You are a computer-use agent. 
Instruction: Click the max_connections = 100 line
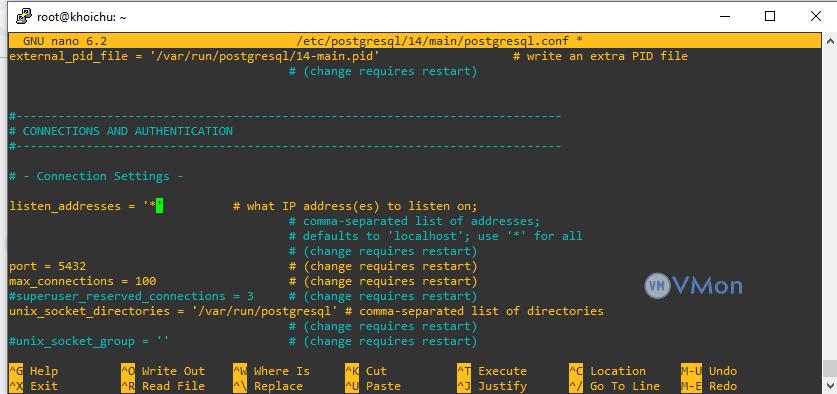coord(83,281)
